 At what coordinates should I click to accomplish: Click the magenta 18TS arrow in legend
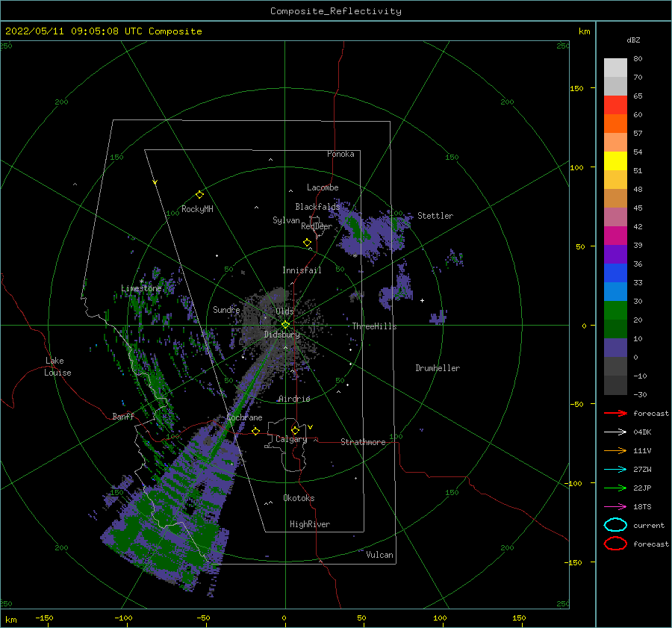pos(615,507)
